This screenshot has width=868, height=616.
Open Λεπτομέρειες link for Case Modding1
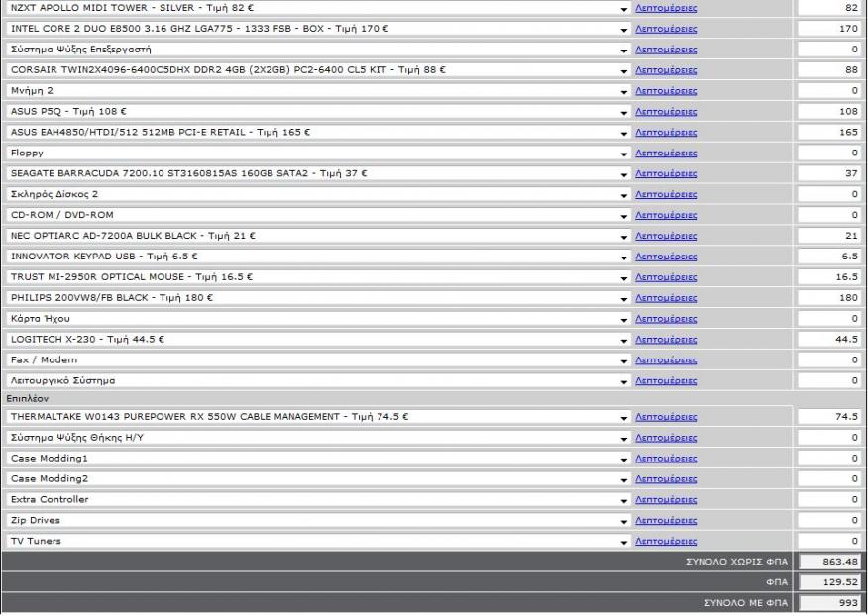(666, 459)
